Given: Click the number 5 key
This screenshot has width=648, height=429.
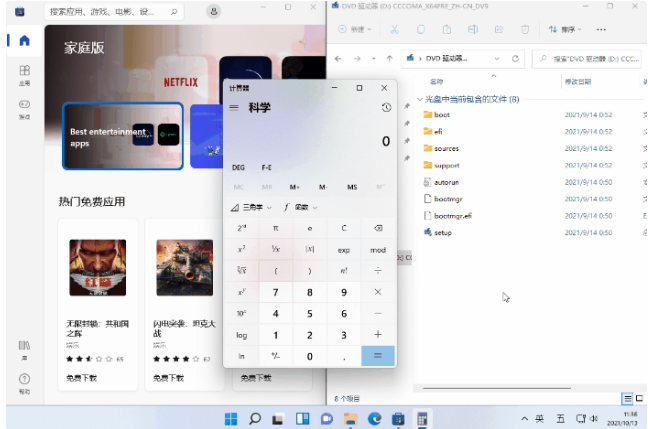Looking at the screenshot, I should (x=310, y=314).
